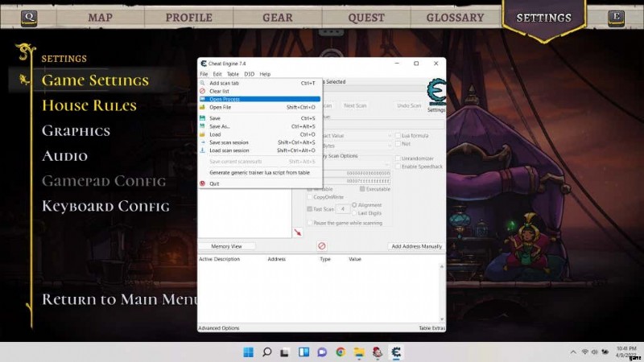644x362 pixels.
Task: Click Advanced Options at window bottom
Action: pos(218,328)
